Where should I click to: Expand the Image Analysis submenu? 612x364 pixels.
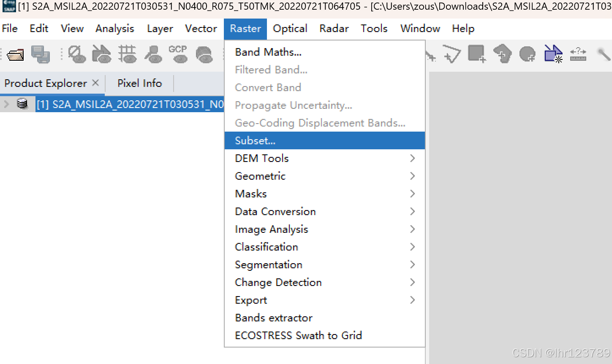(x=324, y=229)
